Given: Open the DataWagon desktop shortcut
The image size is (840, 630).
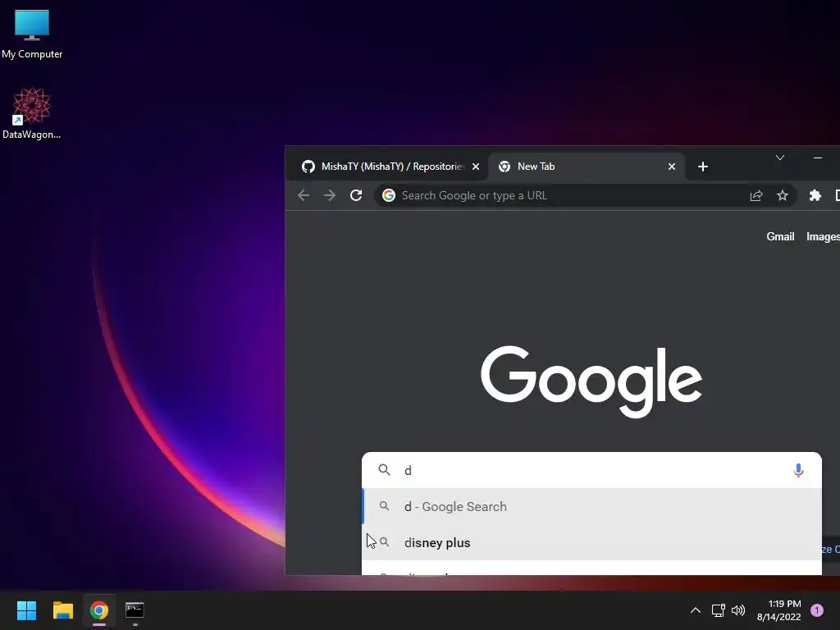Looking at the screenshot, I should tap(32, 113).
